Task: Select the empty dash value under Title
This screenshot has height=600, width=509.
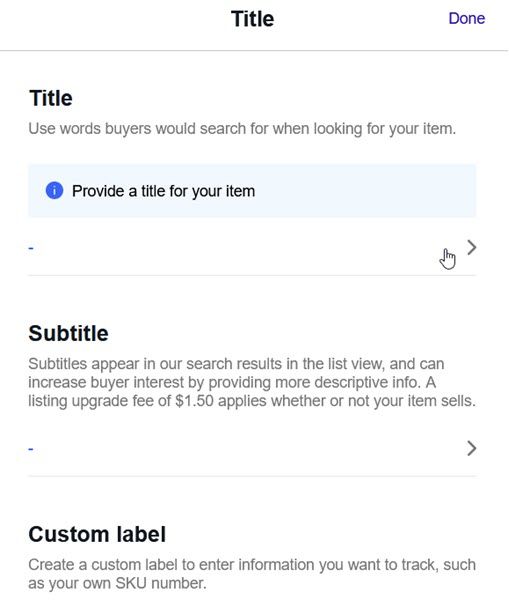Action: click(31, 248)
